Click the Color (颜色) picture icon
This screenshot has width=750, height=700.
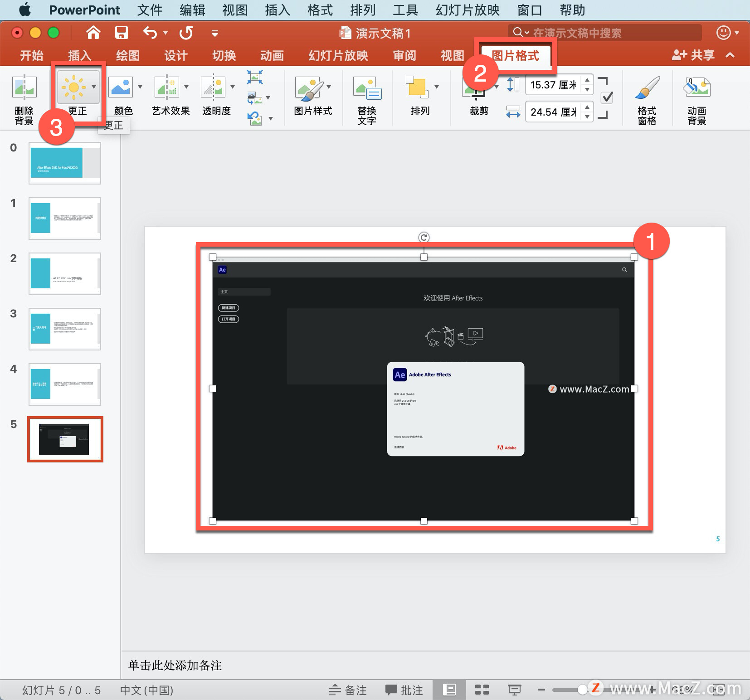click(x=121, y=87)
